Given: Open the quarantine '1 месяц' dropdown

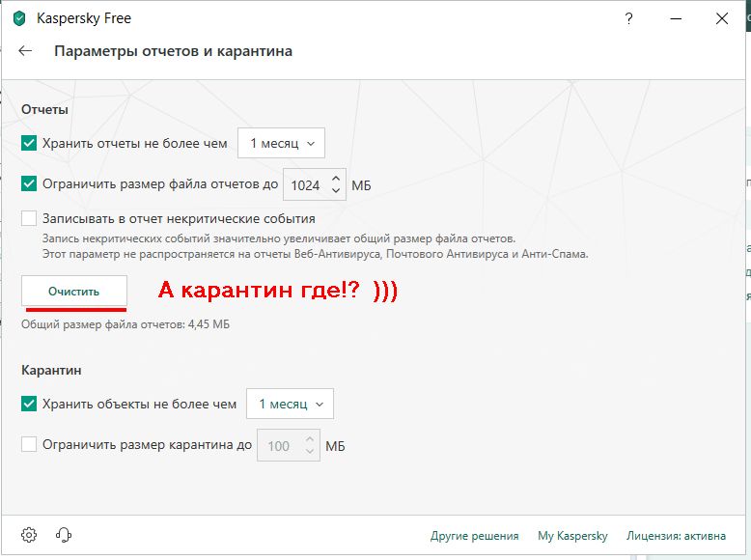Looking at the screenshot, I should (290, 404).
